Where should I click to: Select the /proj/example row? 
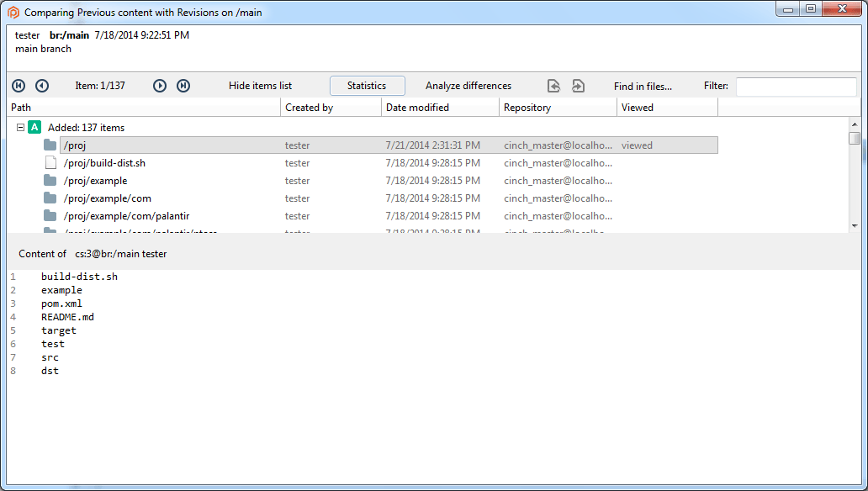pos(389,181)
